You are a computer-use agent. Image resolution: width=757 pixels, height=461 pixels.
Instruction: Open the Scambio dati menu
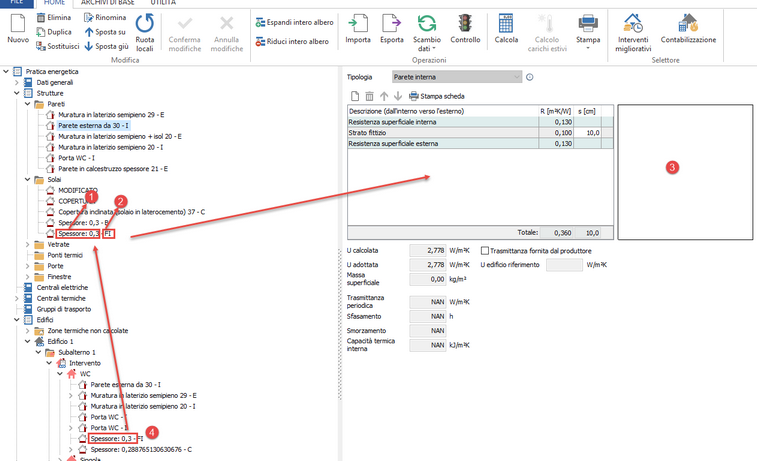(427, 33)
